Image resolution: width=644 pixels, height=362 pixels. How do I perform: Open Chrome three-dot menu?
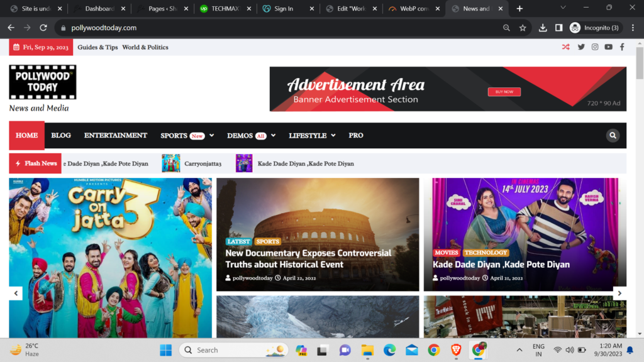633,28
